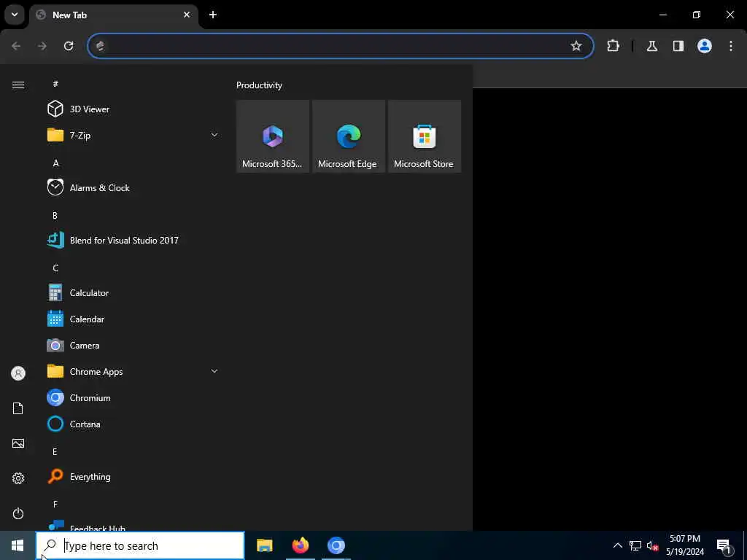747x560 pixels.
Task: Jump to letter group B
Action: point(55,215)
